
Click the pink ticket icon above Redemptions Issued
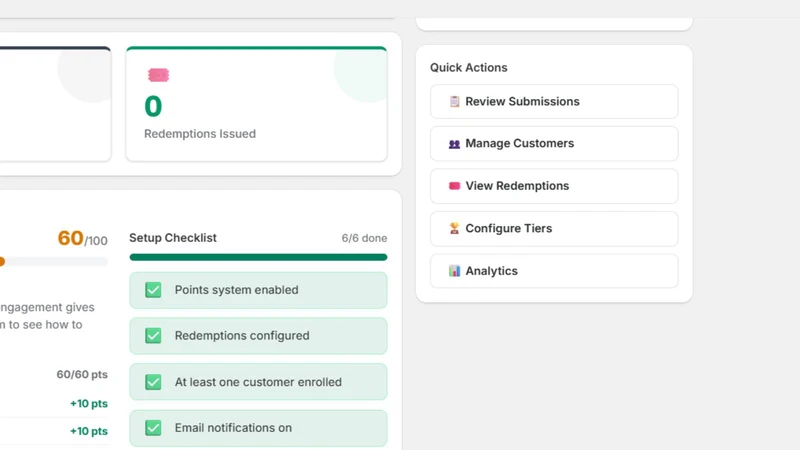click(x=158, y=75)
